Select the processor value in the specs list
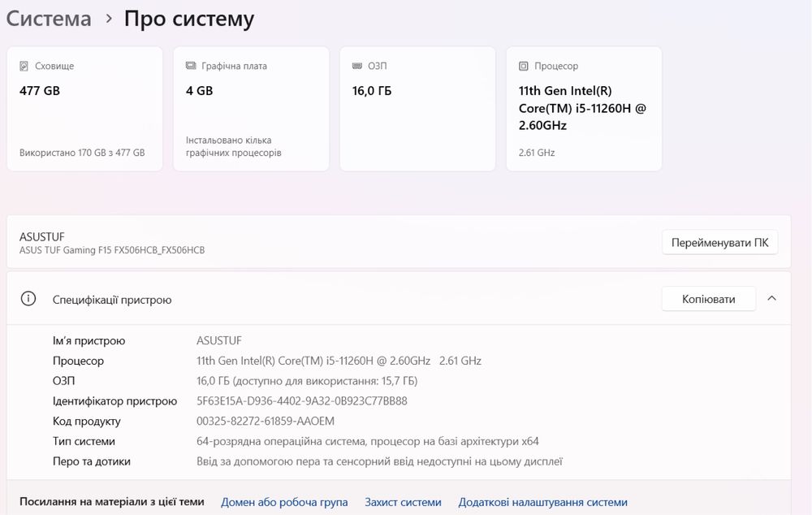This screenshot has width=812, height=515. [339, 361]
